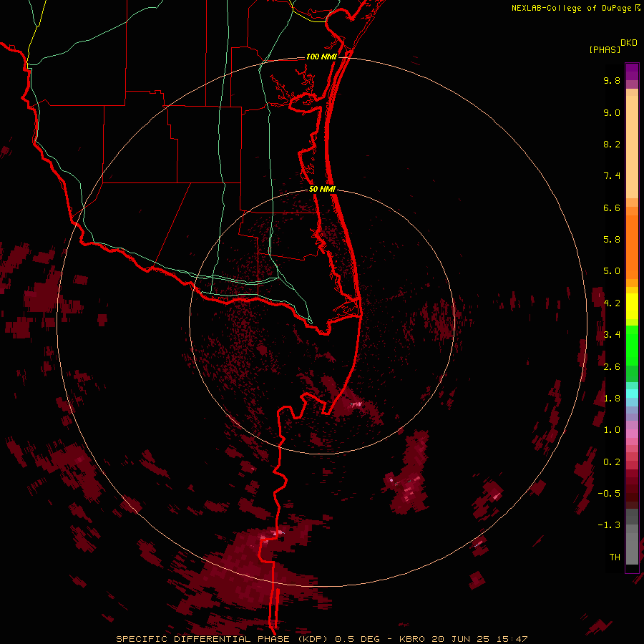Click the KBRO station identifier in the caption
The height and width of the screenshot is (644, 644).
click(x=412, y=639)
